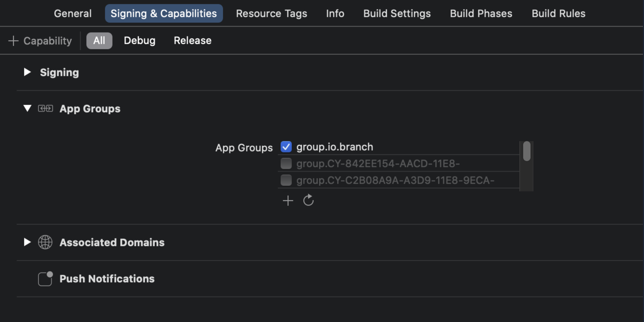The width and height of the screenshot is (644, 322).
Task: Collapse the App Groups section
Action: [27, 108]
